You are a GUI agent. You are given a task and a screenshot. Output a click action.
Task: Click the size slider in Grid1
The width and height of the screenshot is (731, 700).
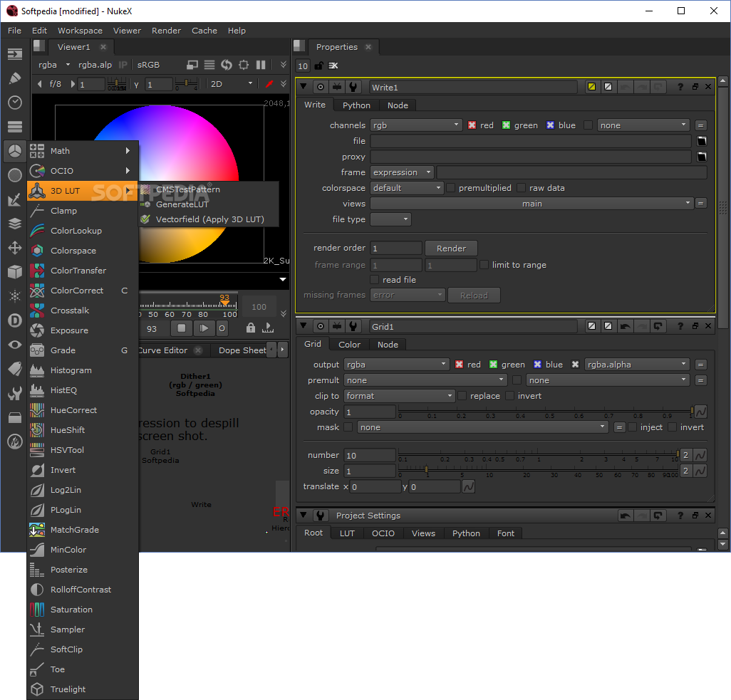click(x=539, y=471)
